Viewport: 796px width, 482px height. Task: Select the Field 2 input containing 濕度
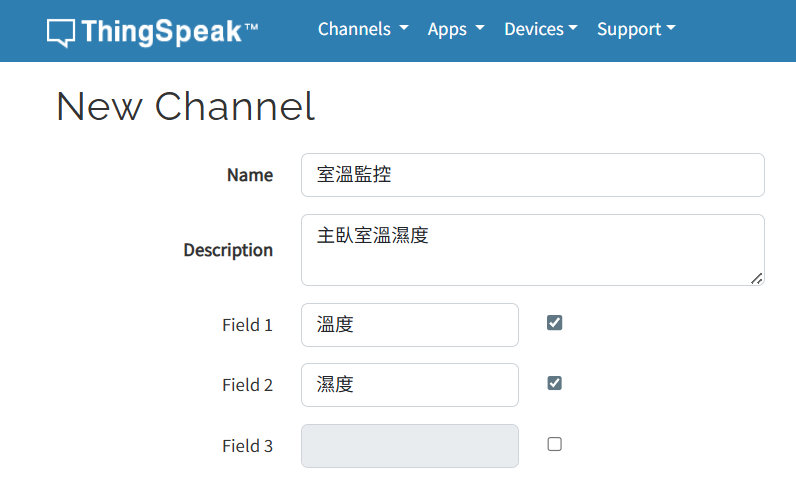pyautogui.click(x=410, y=385)
